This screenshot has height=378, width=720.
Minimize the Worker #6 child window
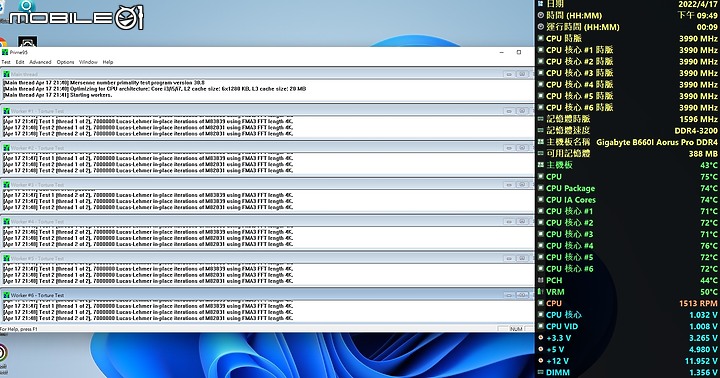pos(509,295)
